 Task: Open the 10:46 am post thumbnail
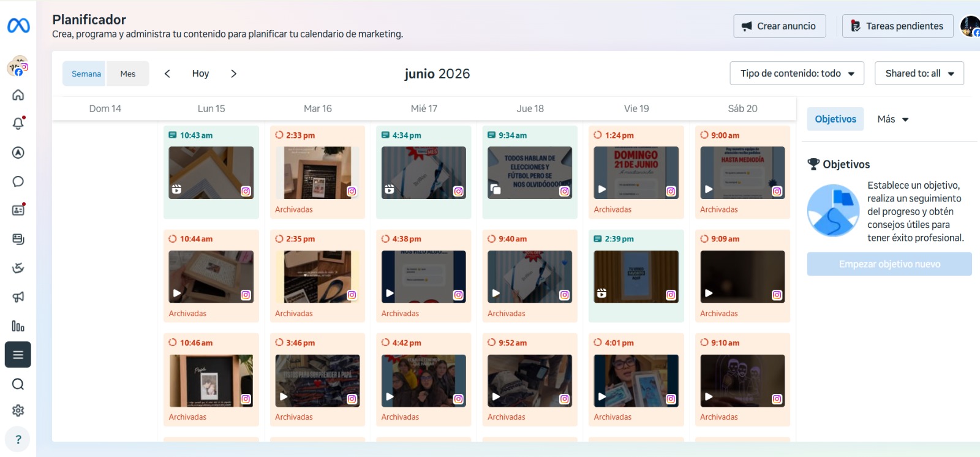tap(211, 381)
